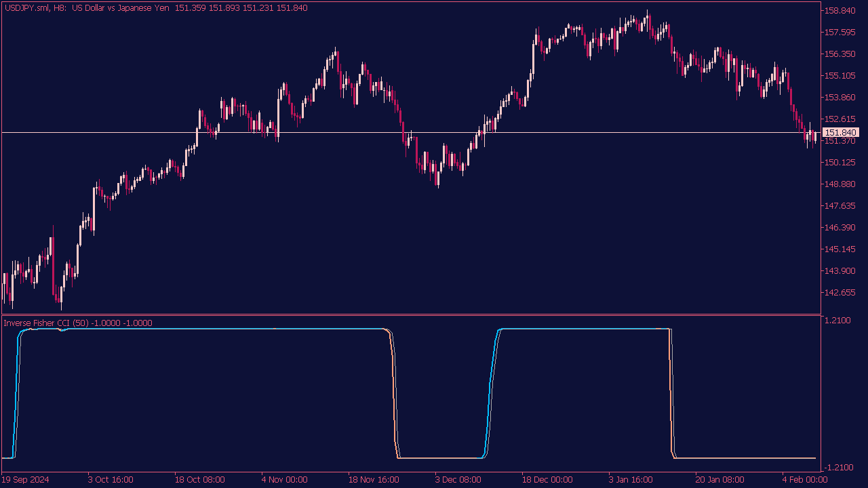Click the 155.105 price scale value

click(841, 76)
